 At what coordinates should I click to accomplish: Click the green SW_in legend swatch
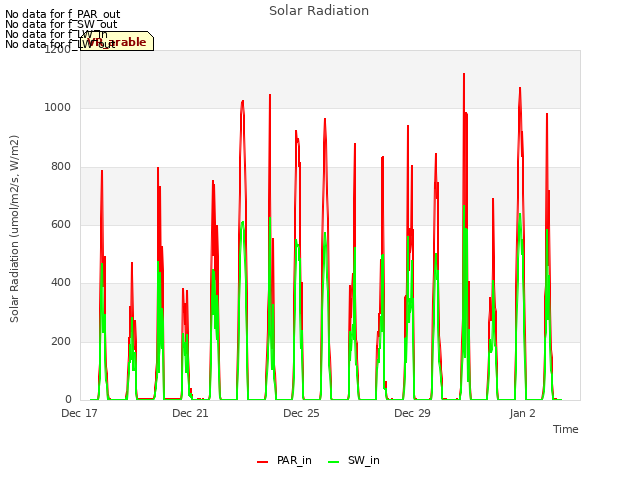tap(333, 462)
